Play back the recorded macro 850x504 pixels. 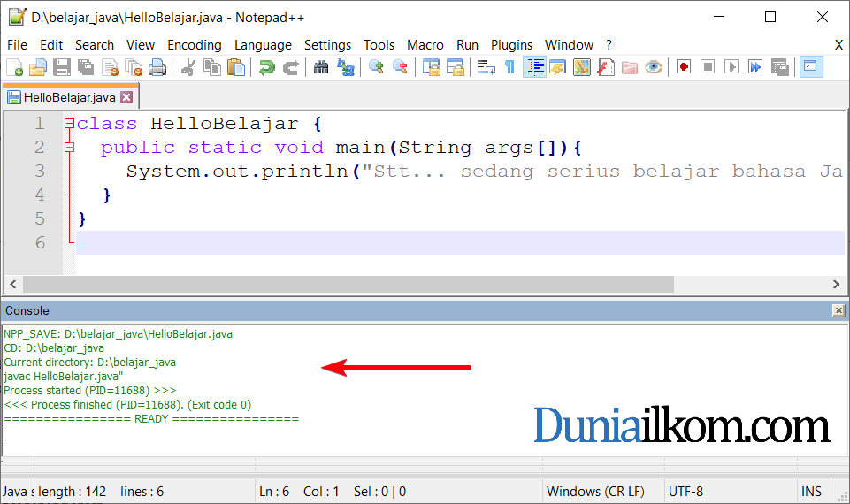731,67
